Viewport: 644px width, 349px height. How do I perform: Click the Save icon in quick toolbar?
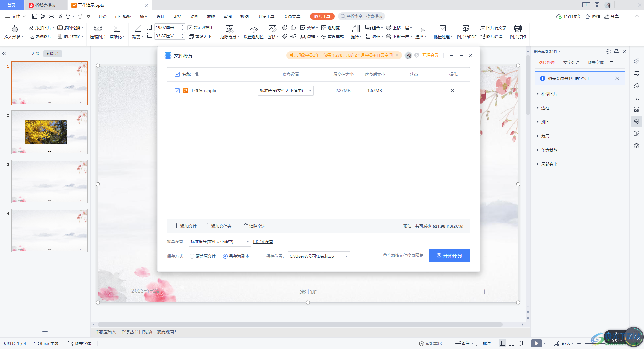35,16
